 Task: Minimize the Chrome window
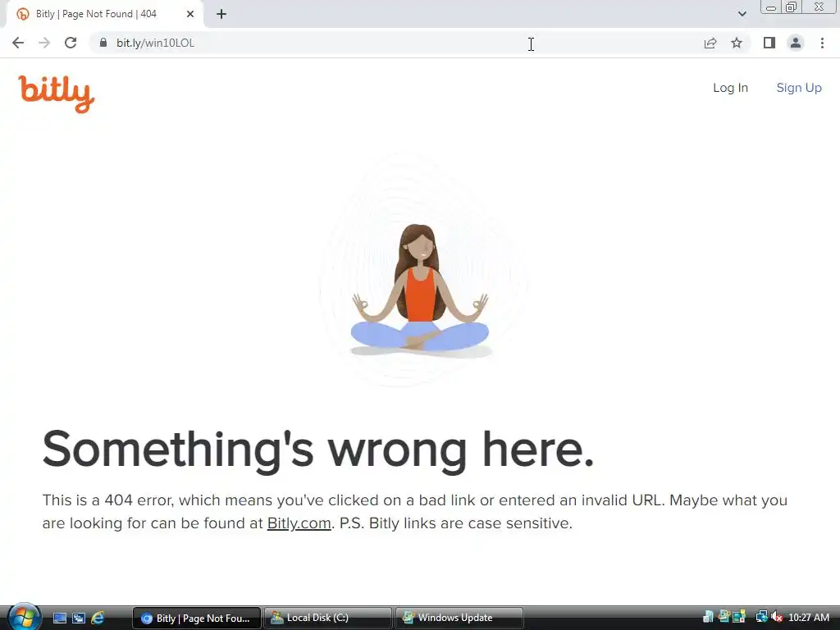point(771,7)
